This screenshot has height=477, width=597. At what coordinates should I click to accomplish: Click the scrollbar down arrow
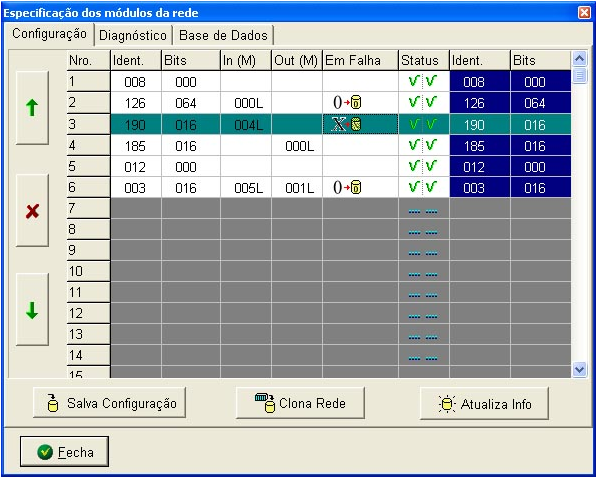tap(579, 369)
